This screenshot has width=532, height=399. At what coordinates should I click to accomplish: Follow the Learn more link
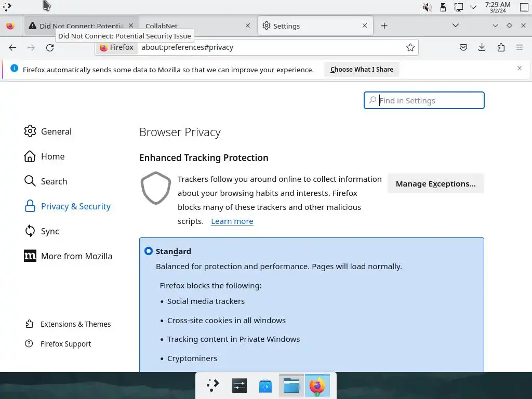click(x=232, y=221)
